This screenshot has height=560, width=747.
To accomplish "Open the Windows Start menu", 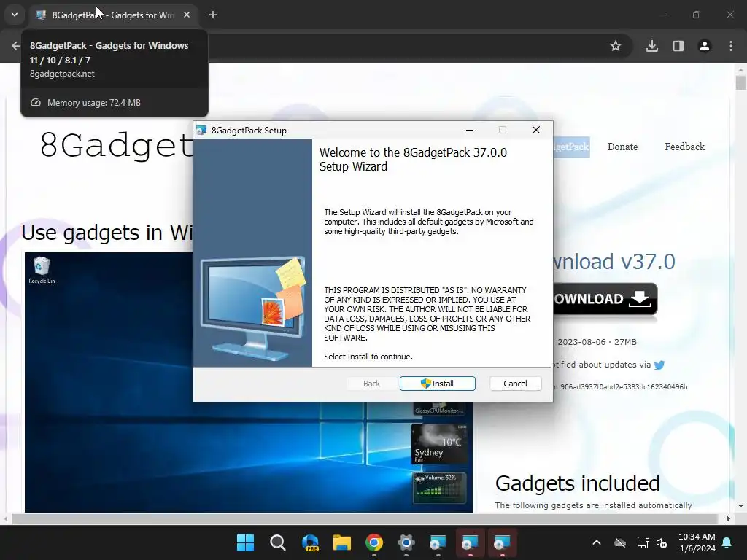I will [x=245, y=542].
